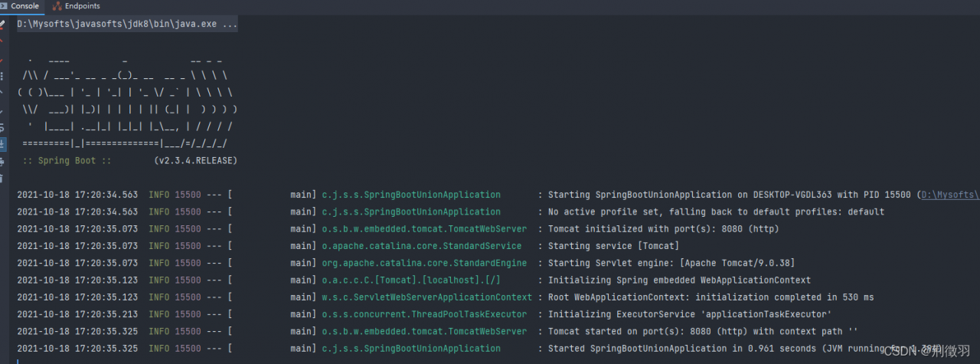Screen dimensions: 980x364
Task: Click the down arrow in console gutter
Action: pyautogui.click(x=2, y=110)
